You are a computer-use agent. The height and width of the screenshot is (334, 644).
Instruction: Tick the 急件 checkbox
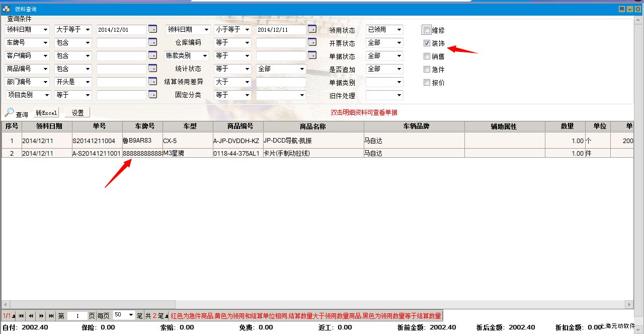coord(427,70)
